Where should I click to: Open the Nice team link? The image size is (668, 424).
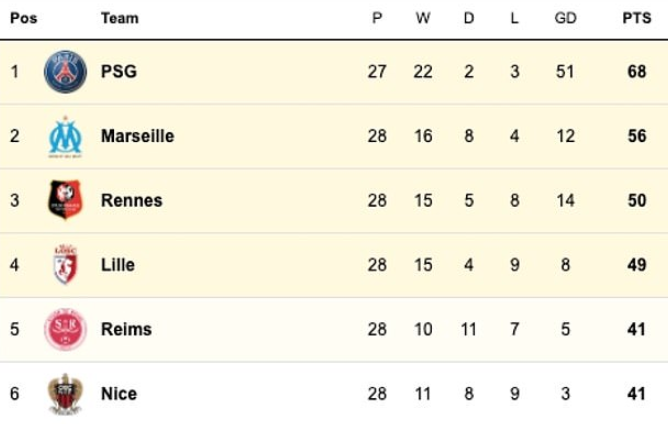(119, 394)
